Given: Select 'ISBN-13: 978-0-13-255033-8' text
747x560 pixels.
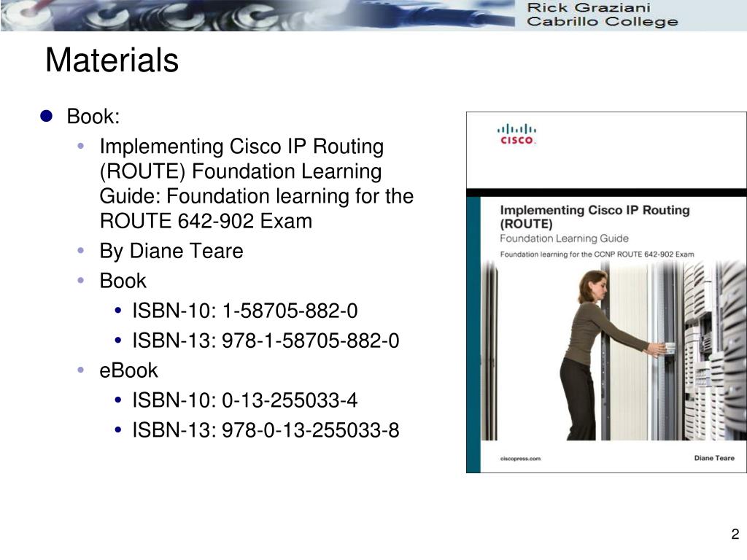Looking at the screenshot, I should click(x=266, y=430).
